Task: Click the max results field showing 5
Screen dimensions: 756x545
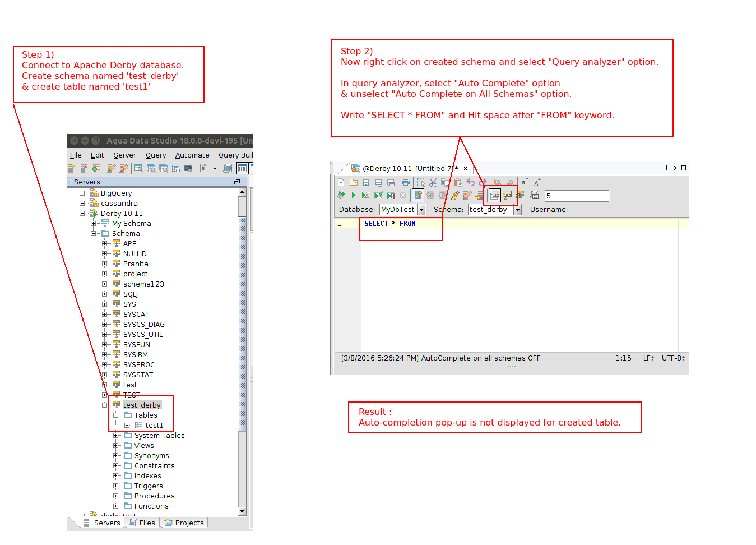Action: [577, 196]
